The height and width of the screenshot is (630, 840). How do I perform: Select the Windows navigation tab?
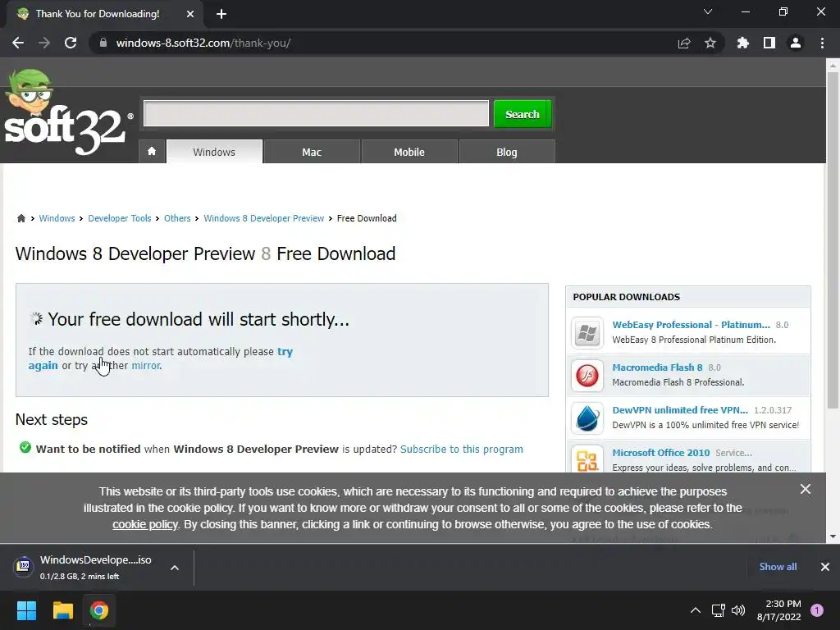tap(214, 152)
